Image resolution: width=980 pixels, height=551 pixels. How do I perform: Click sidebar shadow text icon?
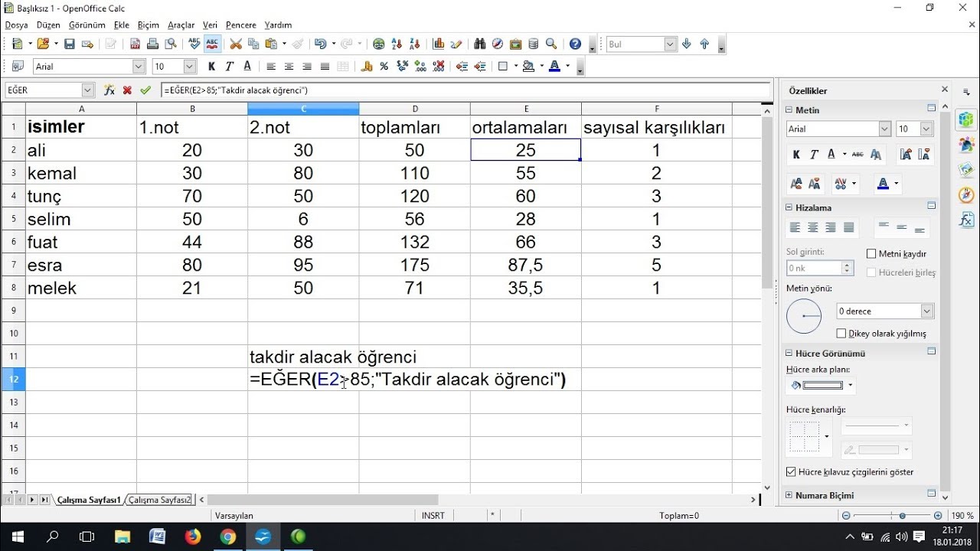pos(876,155)
